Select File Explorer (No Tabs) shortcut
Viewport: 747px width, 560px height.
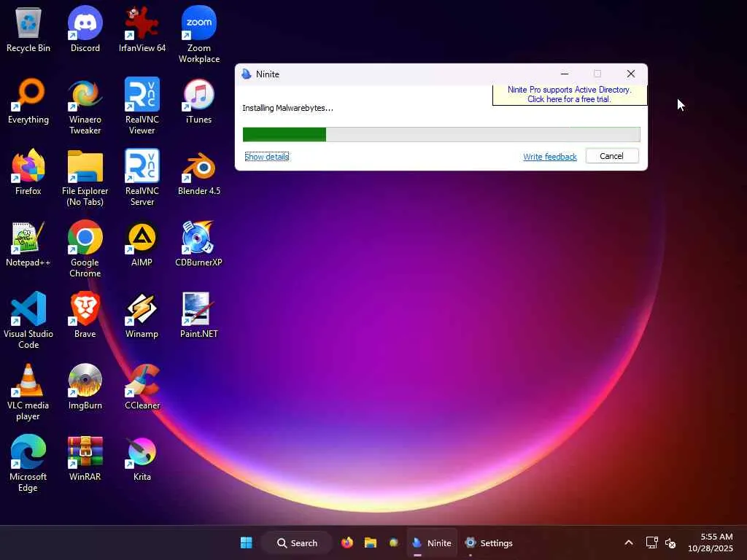pyautogui.click(x=85, y=178)
